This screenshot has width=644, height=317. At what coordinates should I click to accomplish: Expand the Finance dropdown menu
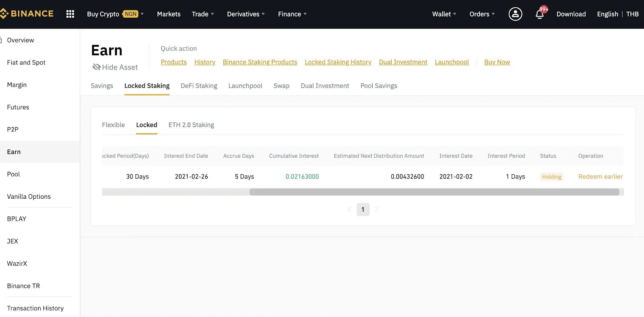(292, 14)
